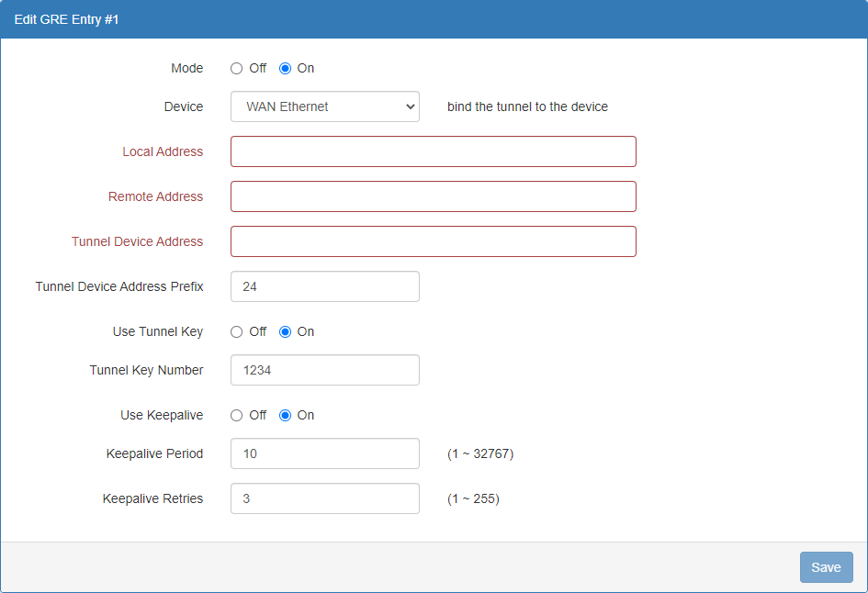Click the 'Edit GRE Entry #1' title
868x593 pixels.
tap(66, 19)
